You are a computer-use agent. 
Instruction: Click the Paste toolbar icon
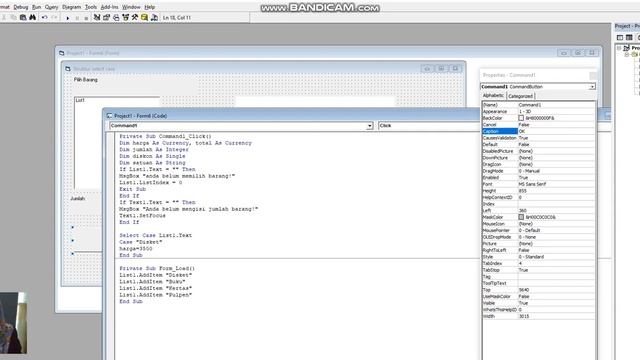point(23,18)
